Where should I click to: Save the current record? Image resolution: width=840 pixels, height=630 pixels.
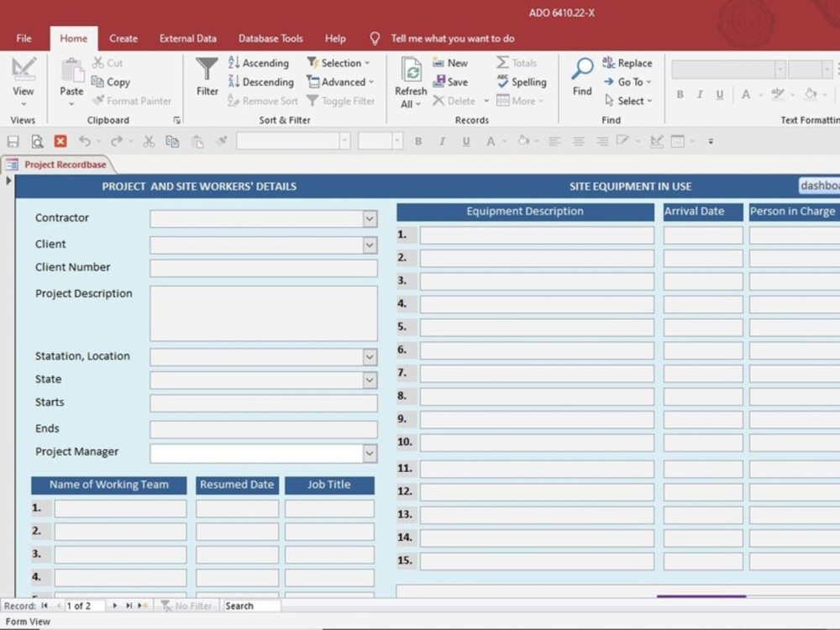pos(450,82)
